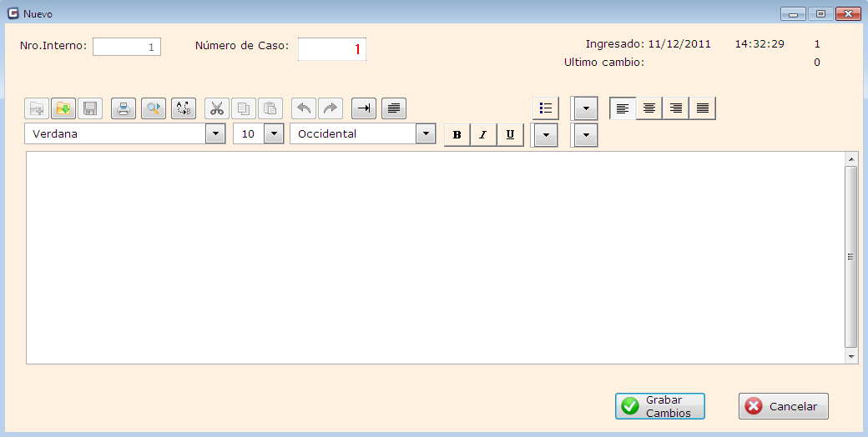Open the rightmost dropdown in the font row
This screenshot has height=437, width=868.
point(586,136)
